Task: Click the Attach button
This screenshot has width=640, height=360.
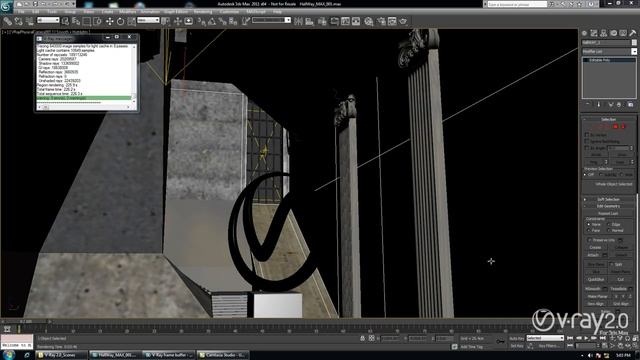Action: click(593, 256)
